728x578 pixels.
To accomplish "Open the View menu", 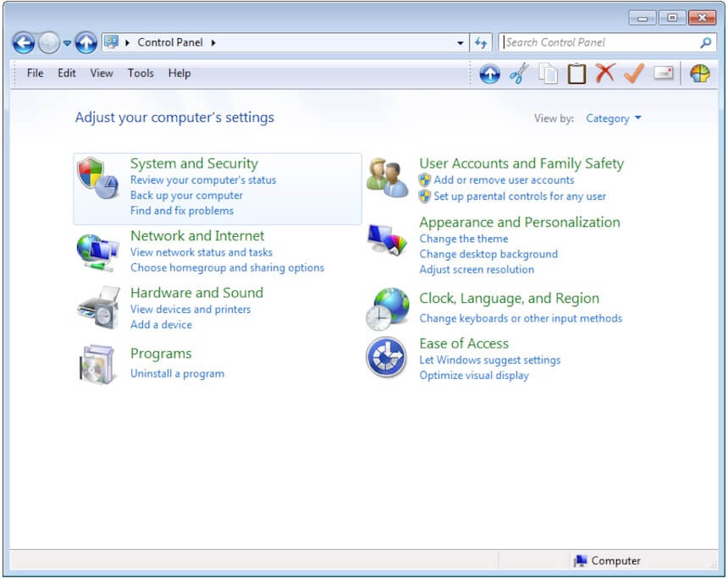I will tap(102, 74).
